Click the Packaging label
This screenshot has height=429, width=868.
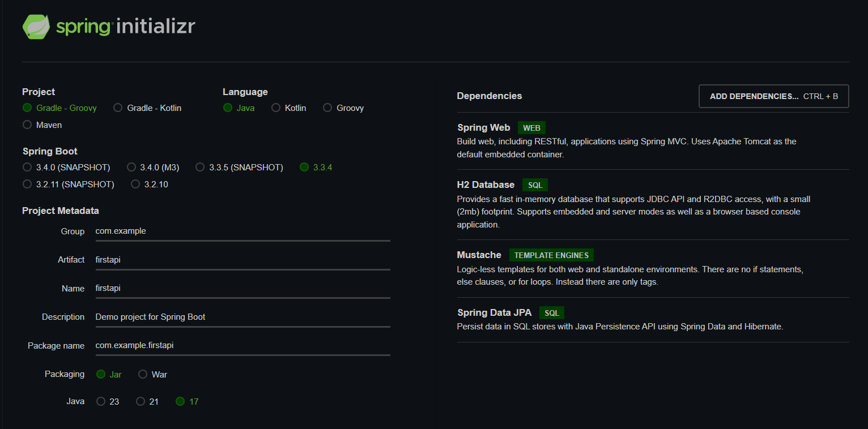(65, 374)
